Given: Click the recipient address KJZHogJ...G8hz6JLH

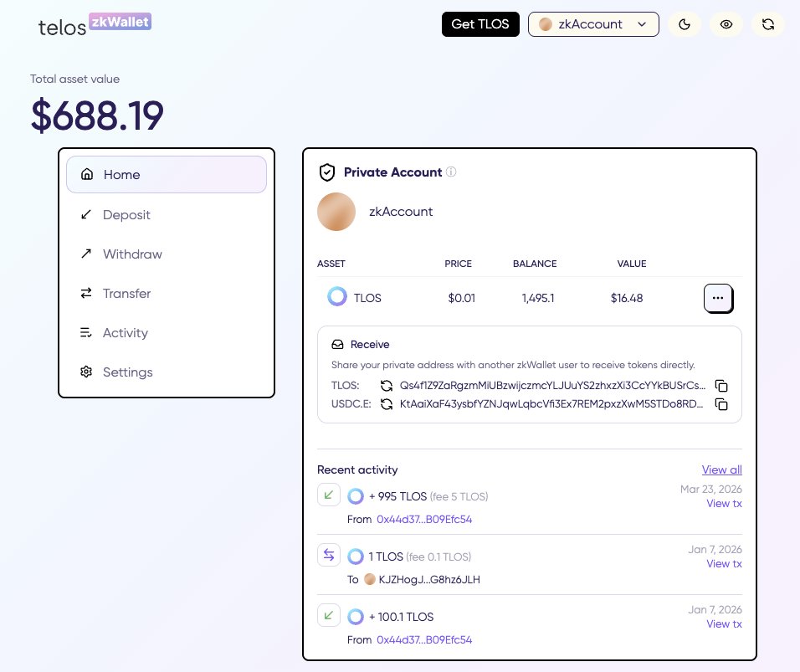Looking at the screenshot, I should tap(429, 580).
